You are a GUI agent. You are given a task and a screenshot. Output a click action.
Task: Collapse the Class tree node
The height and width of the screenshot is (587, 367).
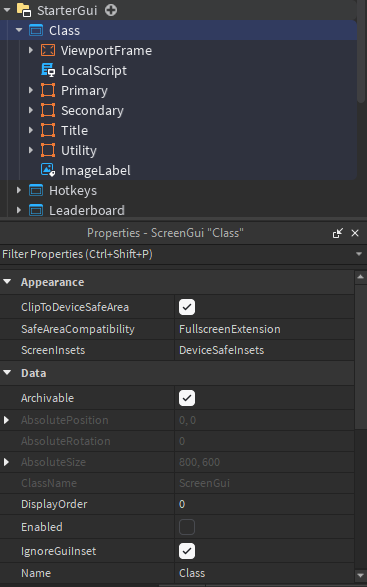point(19,30)
